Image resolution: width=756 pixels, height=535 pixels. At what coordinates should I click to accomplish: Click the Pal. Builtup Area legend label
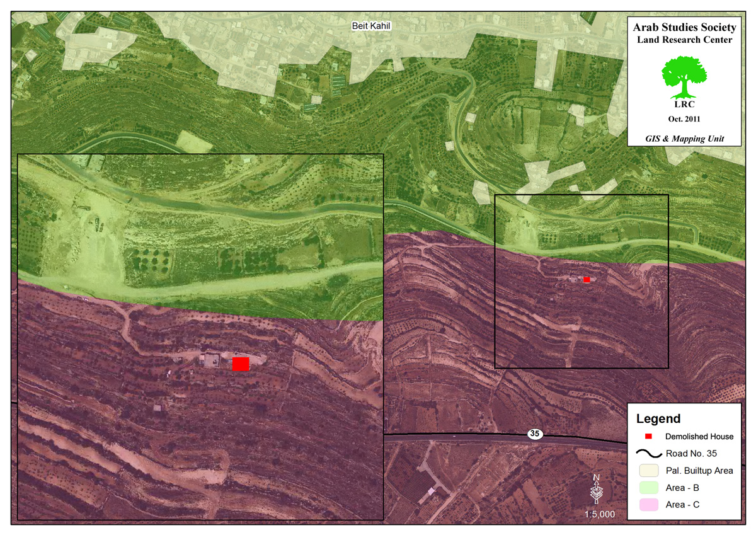pos(698,471)
